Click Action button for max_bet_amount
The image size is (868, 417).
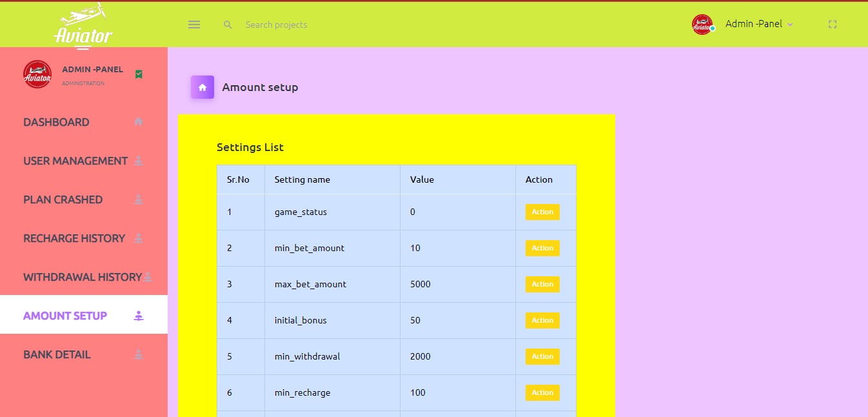point(542,284)
